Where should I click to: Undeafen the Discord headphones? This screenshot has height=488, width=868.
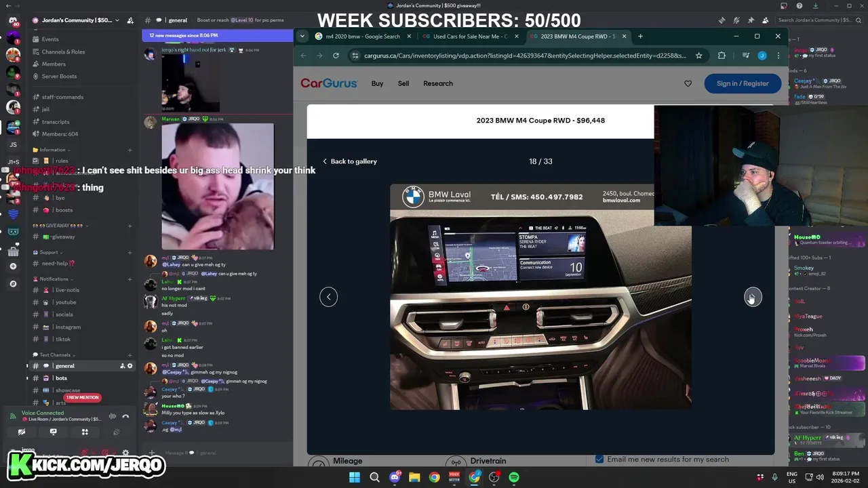point(104,453)
